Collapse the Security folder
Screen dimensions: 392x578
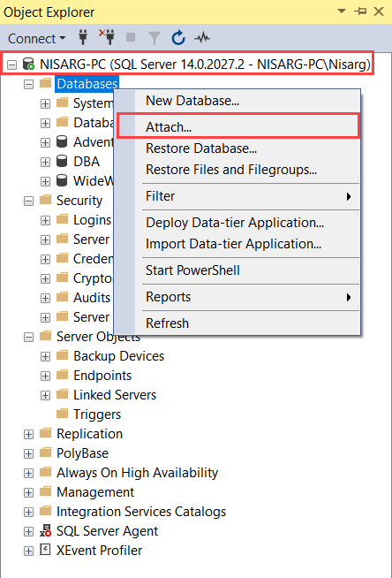29,201
